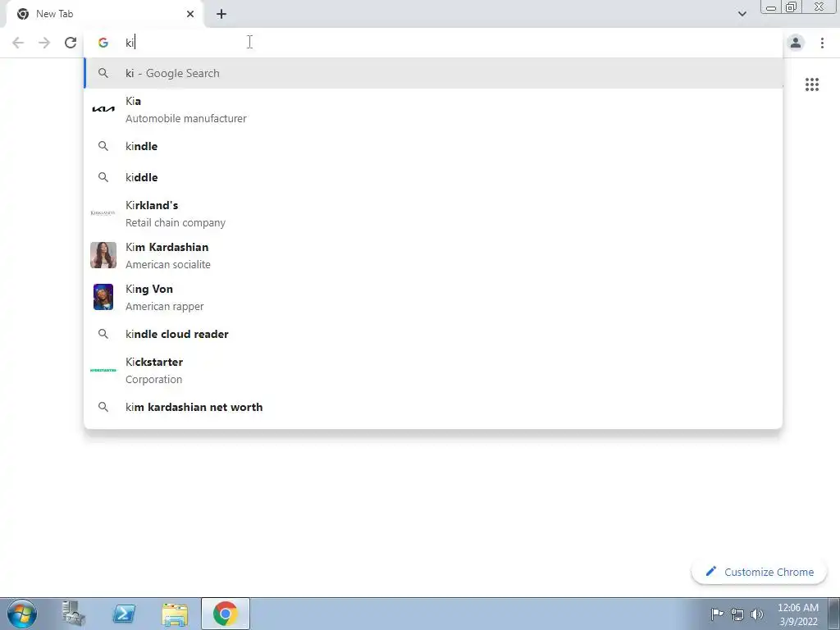Select kindle cloud reader suggestion
This screenshot has height=630, width=840.
tap(433, 335)
